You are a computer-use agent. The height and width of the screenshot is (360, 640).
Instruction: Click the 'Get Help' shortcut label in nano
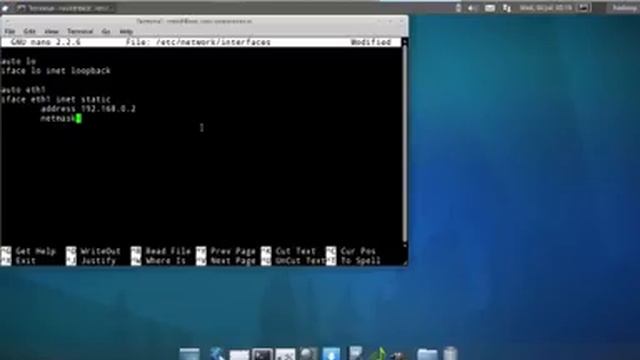pos(36,251)
